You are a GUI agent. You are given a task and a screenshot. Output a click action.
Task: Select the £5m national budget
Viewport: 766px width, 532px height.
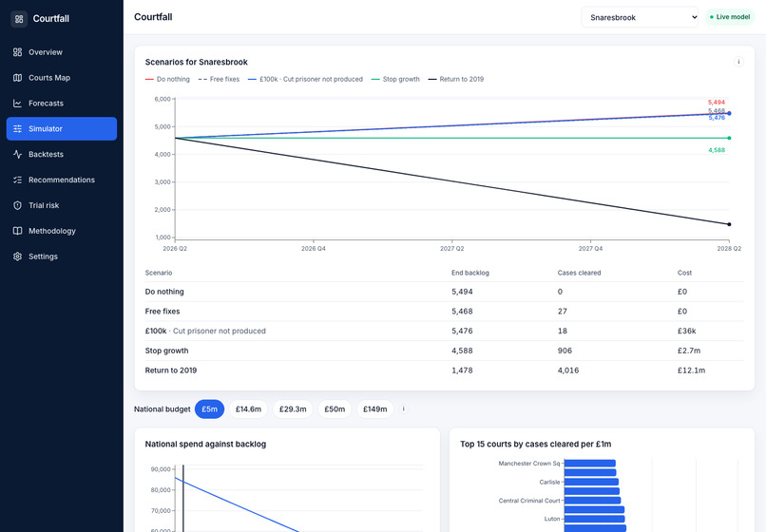pos(210,408)
